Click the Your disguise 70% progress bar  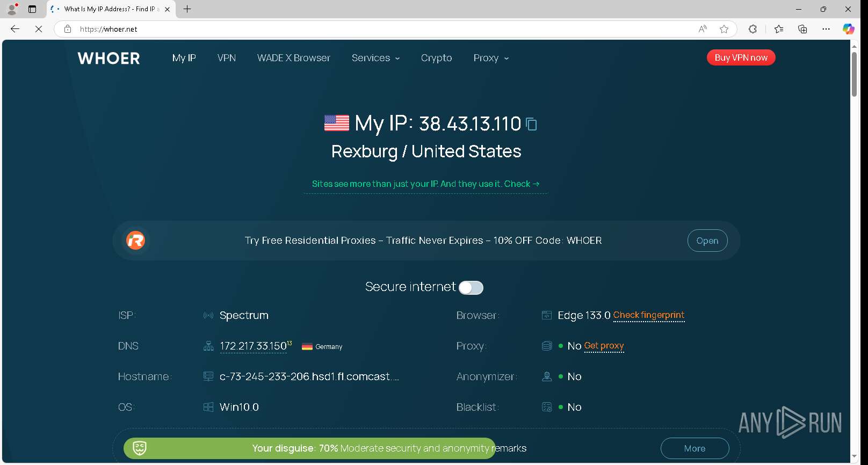pos(309,448)
